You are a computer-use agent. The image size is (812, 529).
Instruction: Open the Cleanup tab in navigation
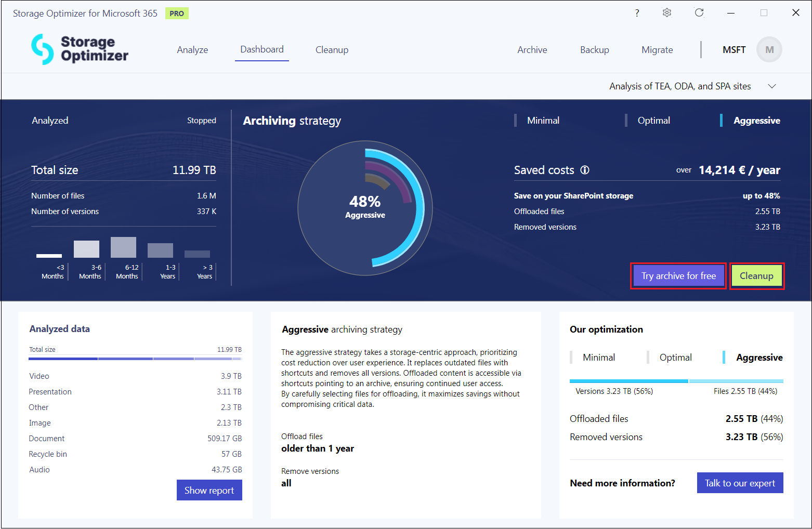[x=332, y=50]
